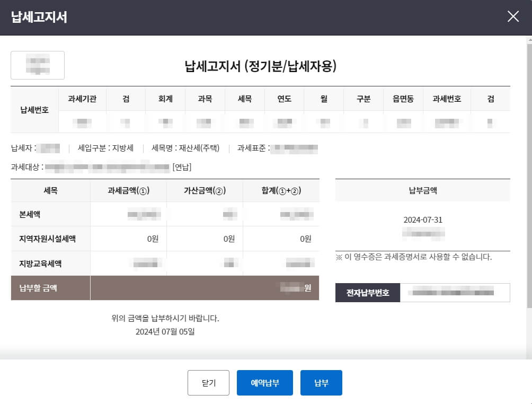The height and width of the screenshot is (404, 532).
Task: Close the 납세고지서 dialog with the X
Action: coord(512,16)
